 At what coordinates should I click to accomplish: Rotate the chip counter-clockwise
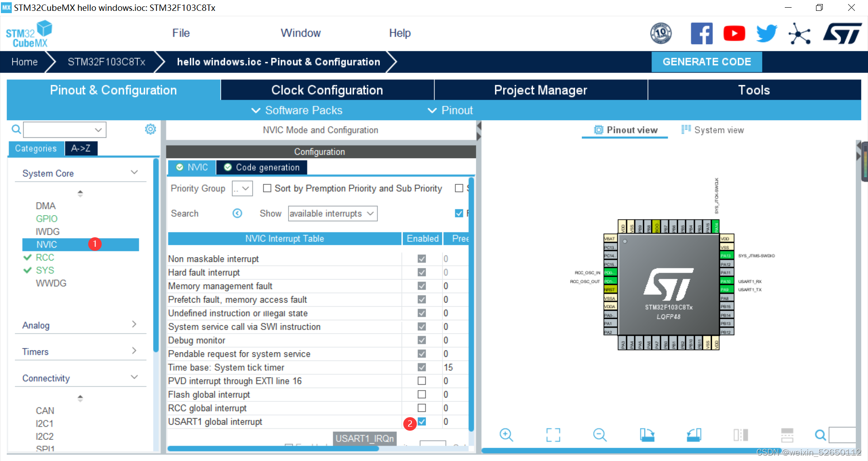[694, 435]
